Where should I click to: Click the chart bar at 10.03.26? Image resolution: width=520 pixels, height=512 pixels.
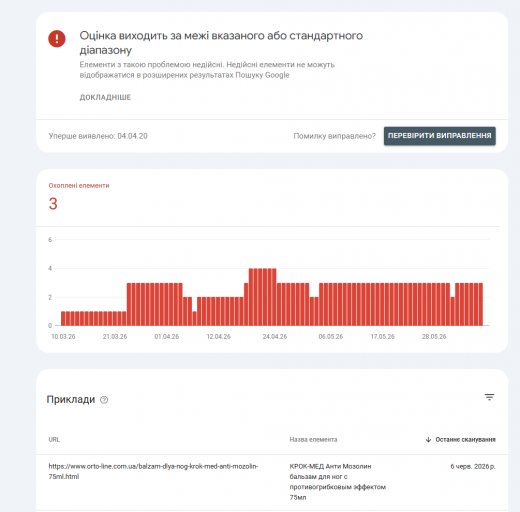point(63,318)
